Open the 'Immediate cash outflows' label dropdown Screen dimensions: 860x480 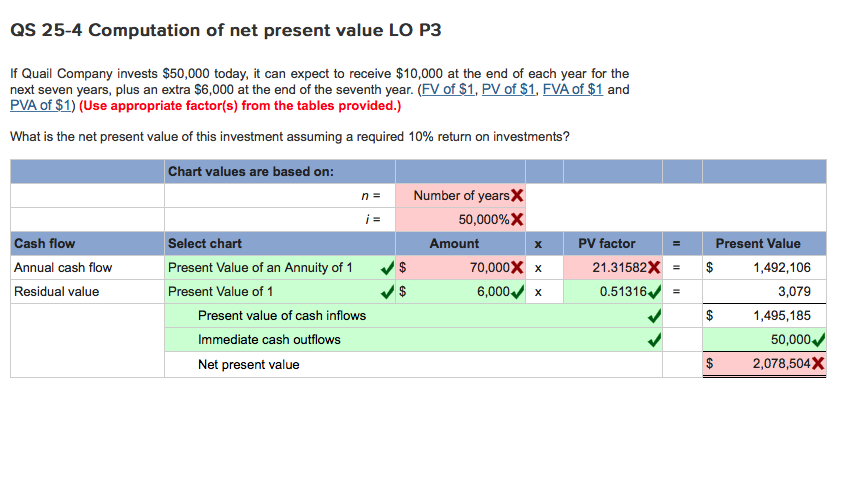413,340
